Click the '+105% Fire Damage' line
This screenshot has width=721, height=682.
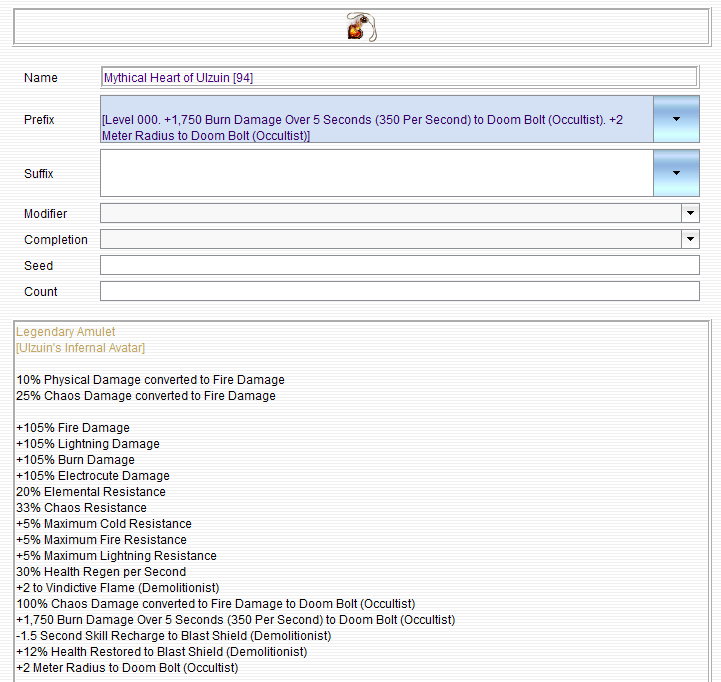pos(73,428)
